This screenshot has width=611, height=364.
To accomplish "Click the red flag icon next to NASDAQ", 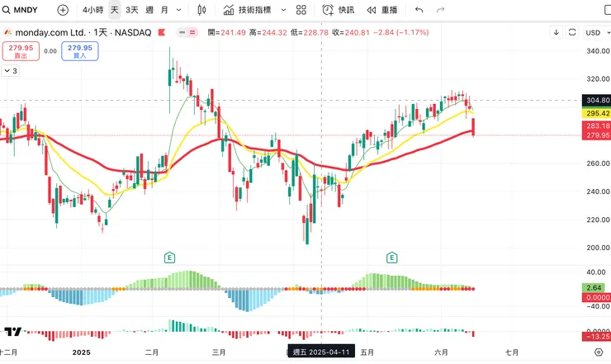I will point(162,32).
